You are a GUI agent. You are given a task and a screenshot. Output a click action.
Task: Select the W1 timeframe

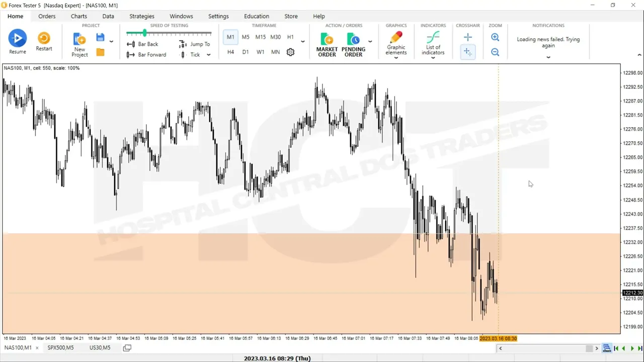coord(260,52)
